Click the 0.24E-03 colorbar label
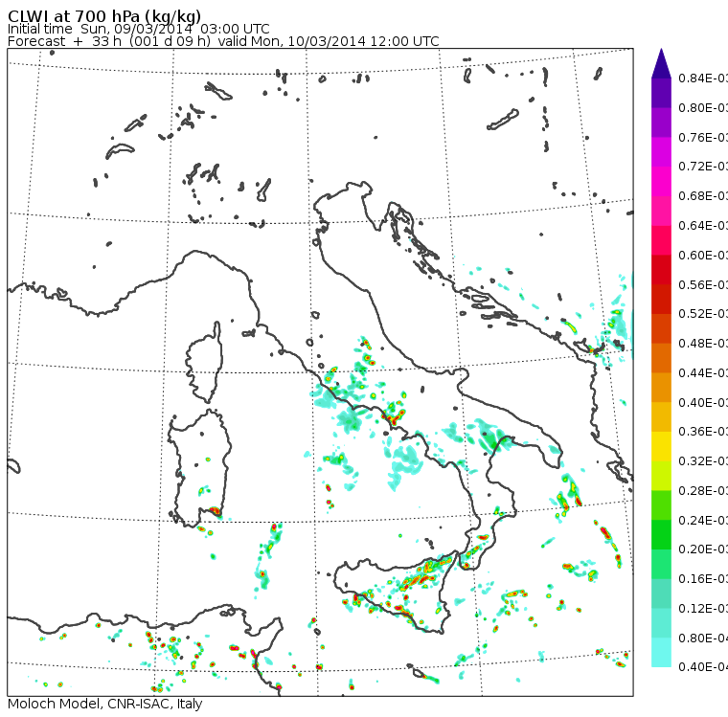 [x=703, y=520]
